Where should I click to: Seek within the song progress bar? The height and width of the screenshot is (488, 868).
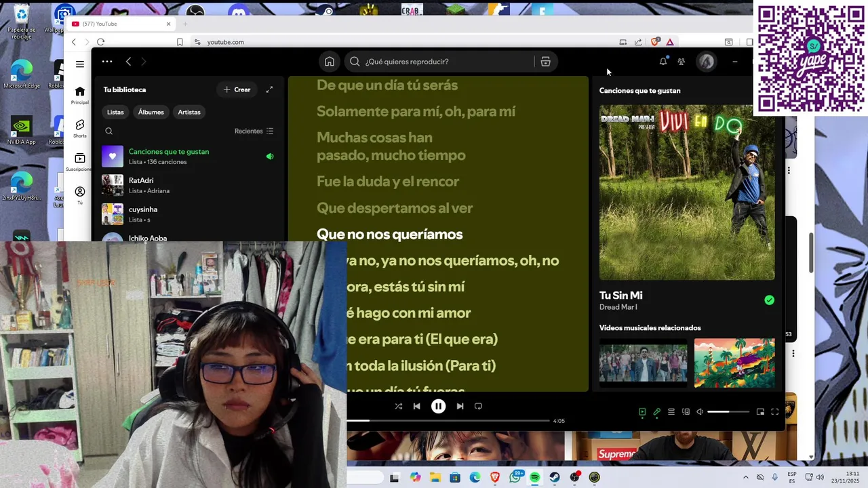pyautogui.click(x=448, y=421)
